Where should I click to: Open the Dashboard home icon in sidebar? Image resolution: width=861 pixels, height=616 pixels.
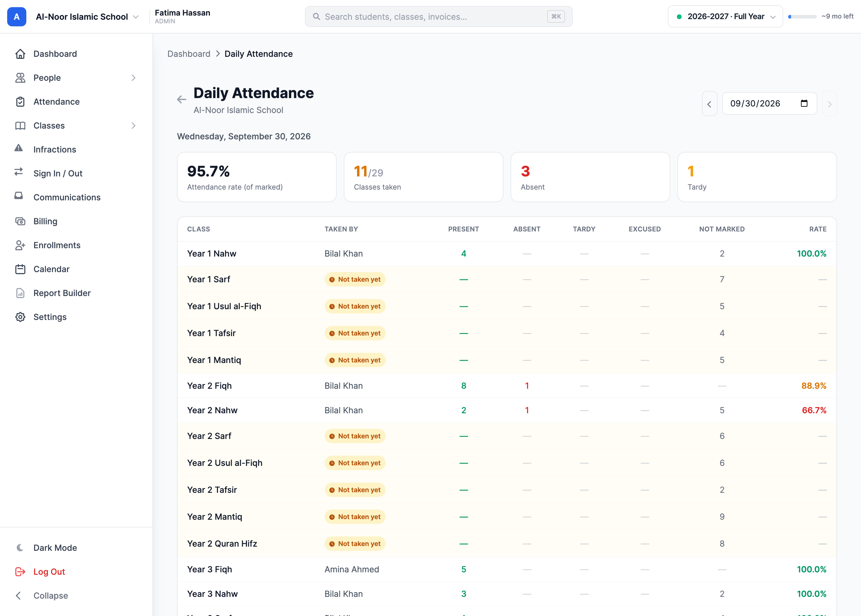click(x=20, y=54)
